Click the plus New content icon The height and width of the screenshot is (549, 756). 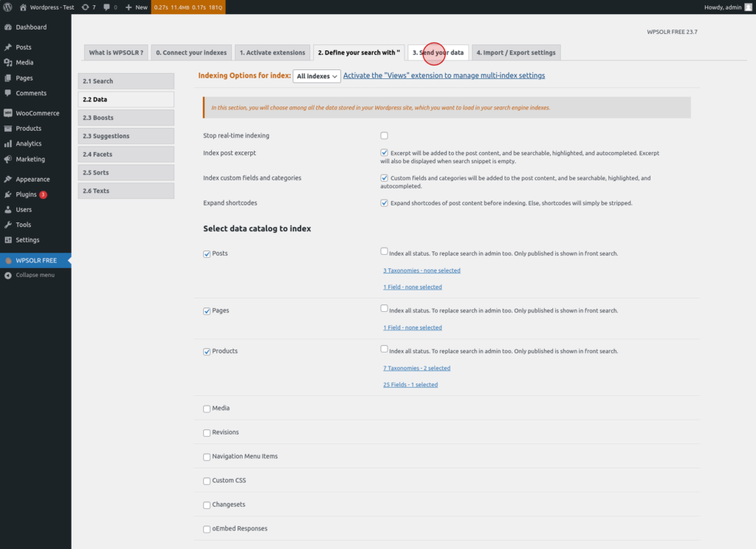(x=128, y=7)
